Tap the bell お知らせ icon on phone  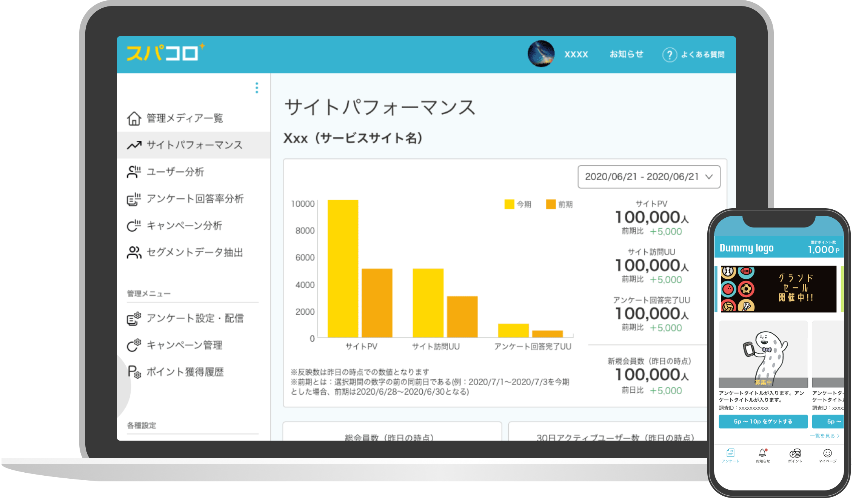[x=763, y=453]
